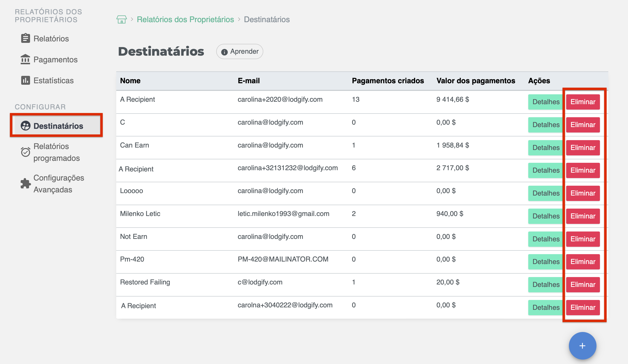Eliminar the Pm-420 recipient
This screenshot has height=364, width=628.
pos(583,262)
